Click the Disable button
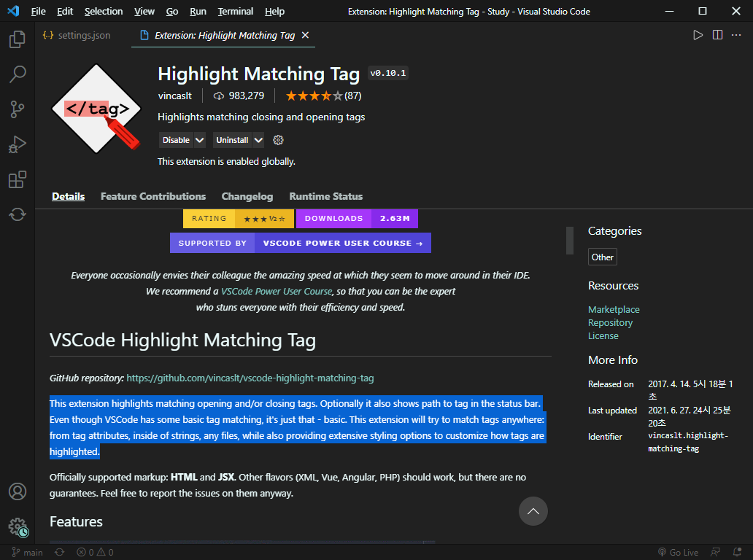The width and height of the screenshot is (753, 560). coord(177,140)
